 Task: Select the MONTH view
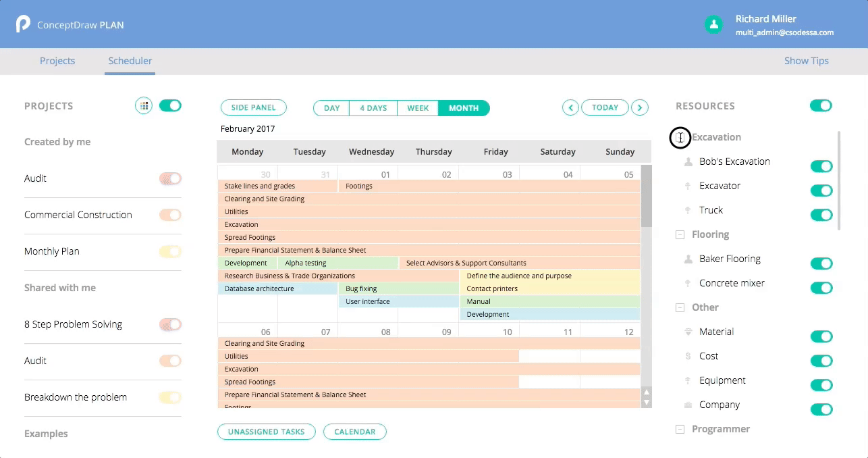pyautogui.click(x=464, y=108)
